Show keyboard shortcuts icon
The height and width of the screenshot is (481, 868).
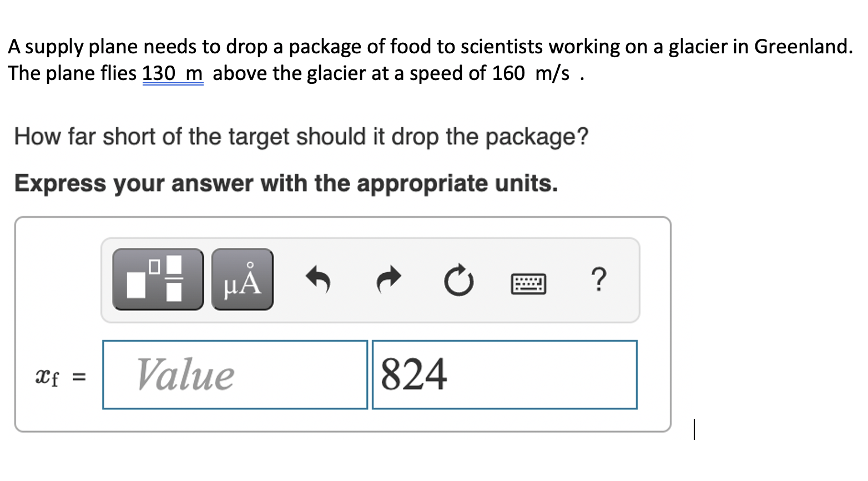[x=528, y=284]
